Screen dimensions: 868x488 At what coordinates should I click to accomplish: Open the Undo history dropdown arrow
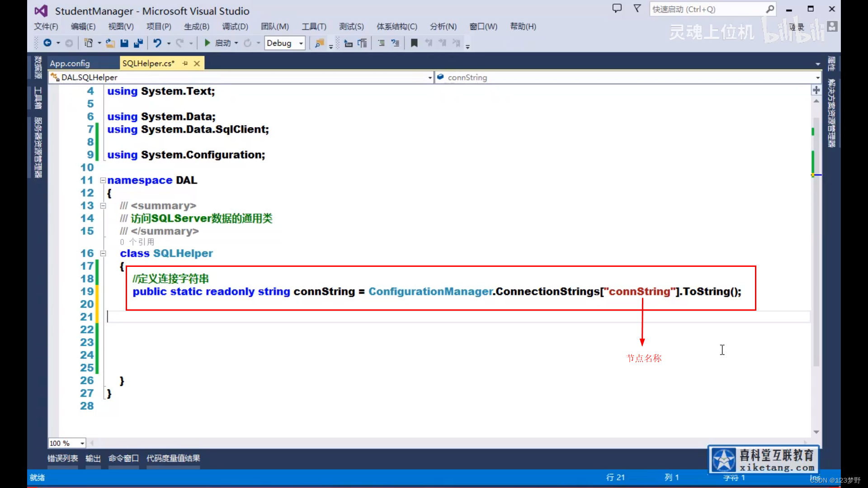tap(168, 43)
